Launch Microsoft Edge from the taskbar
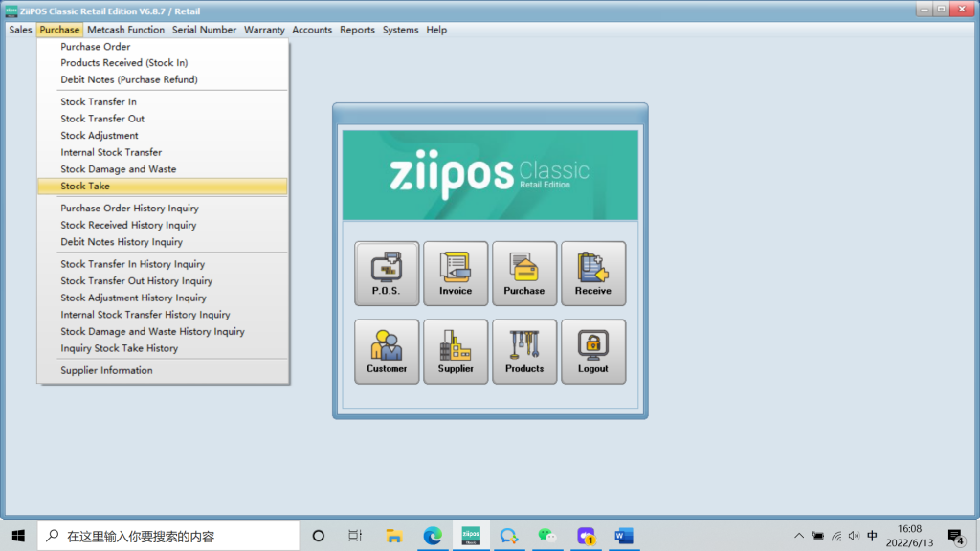 [433, 536]
